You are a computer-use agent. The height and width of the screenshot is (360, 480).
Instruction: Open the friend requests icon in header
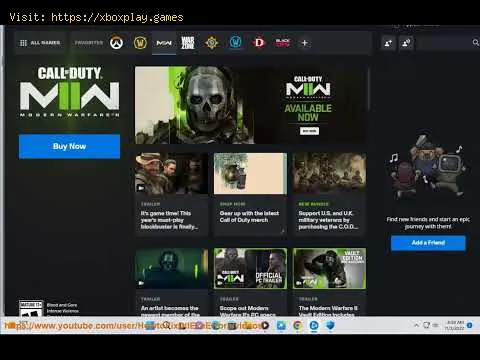click(x=406, y=43)
